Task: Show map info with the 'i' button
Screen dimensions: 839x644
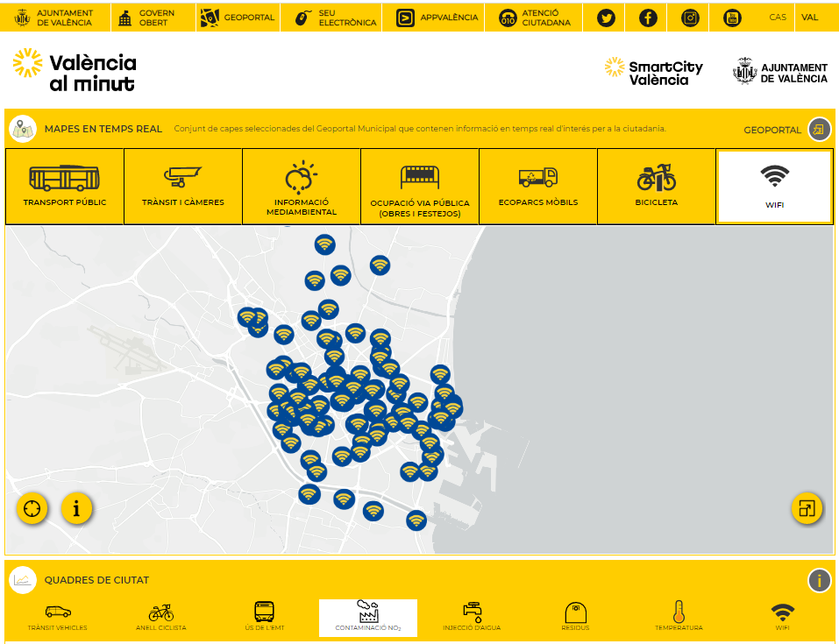Action: click(76, 508)
